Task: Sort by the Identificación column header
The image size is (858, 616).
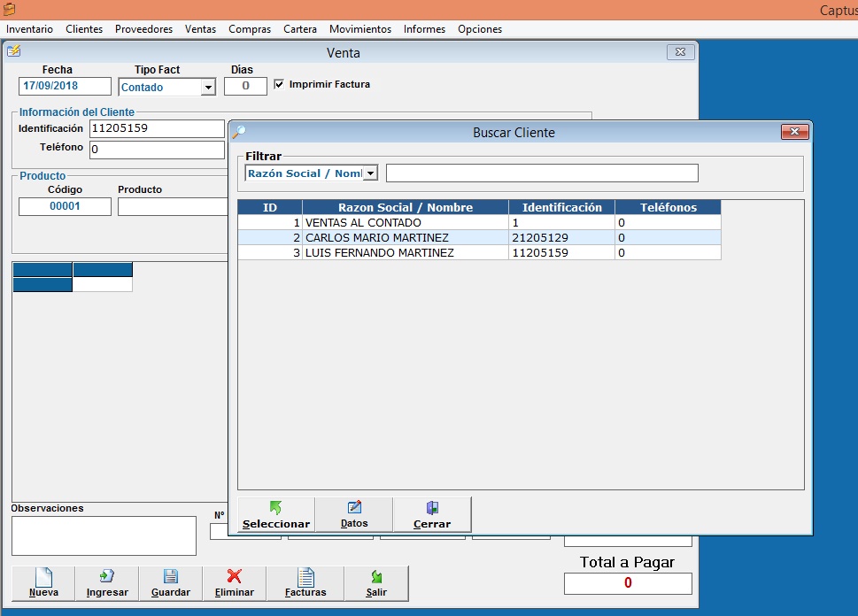Action: [561, 208]
